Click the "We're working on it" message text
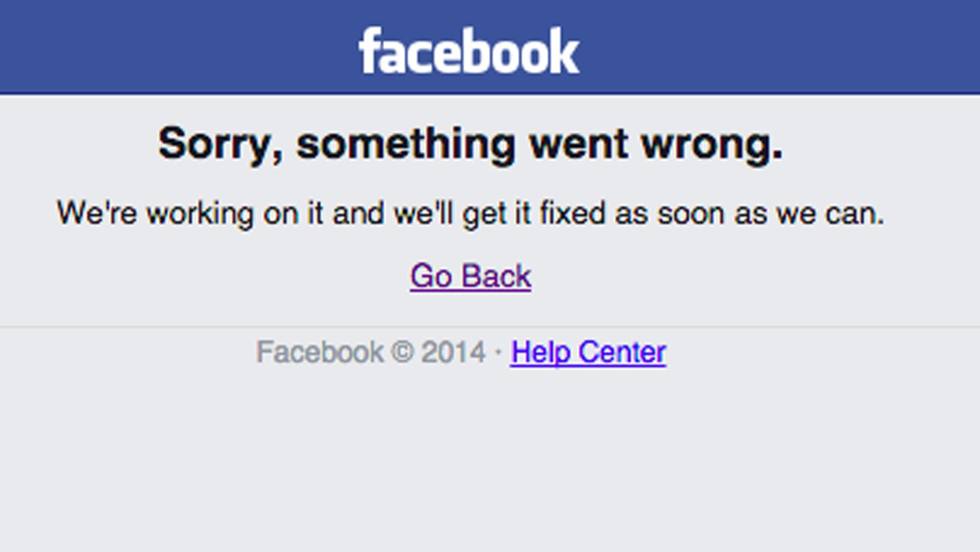This screenshot has width=980, height=552. (x=471, y=213)
